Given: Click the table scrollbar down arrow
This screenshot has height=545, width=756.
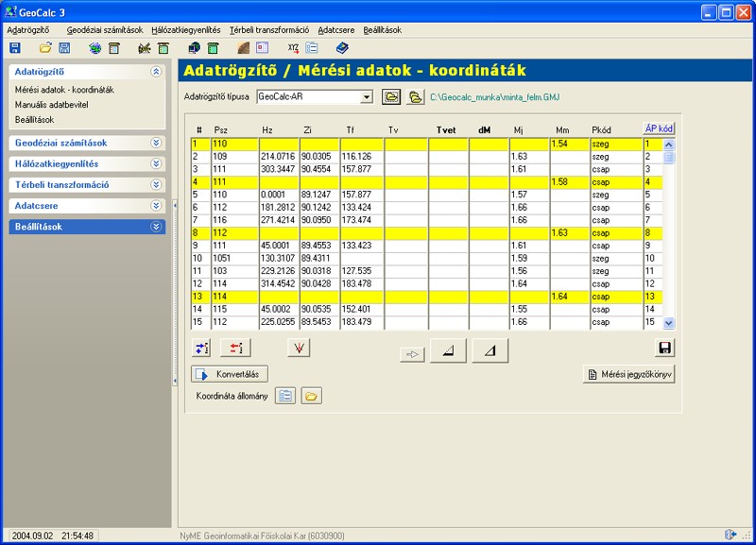Looking at the screenshot, I should [x=669, y=323].
